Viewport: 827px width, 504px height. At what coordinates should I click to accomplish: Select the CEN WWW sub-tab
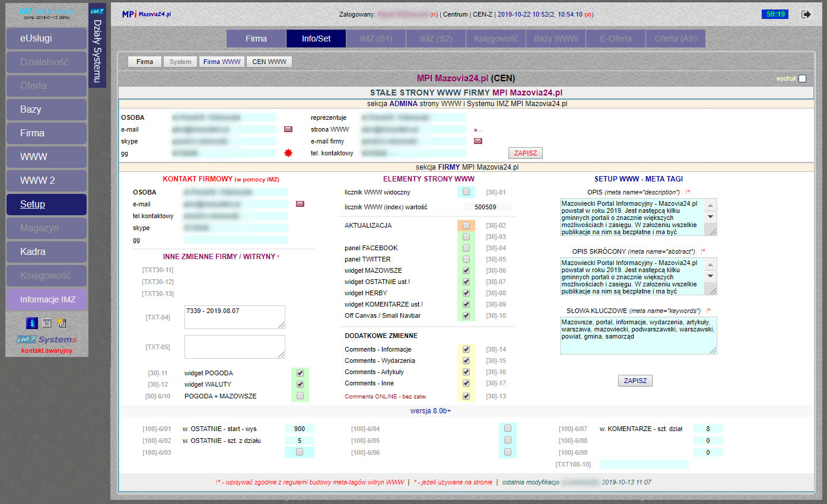point(269,62)
